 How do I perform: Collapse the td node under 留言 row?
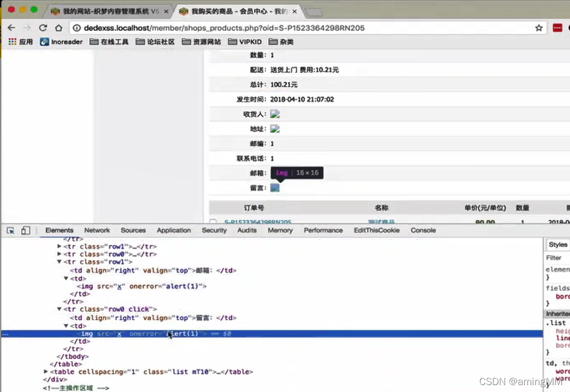(x=66, y=326)
